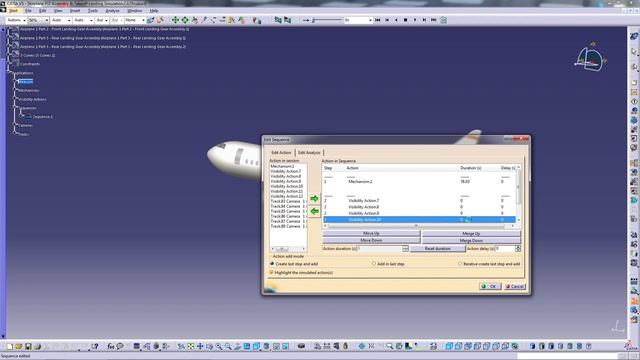640x360 pixels.
Task: Cancel the Edit Sequence dialog
Action: tap(514, 286)
